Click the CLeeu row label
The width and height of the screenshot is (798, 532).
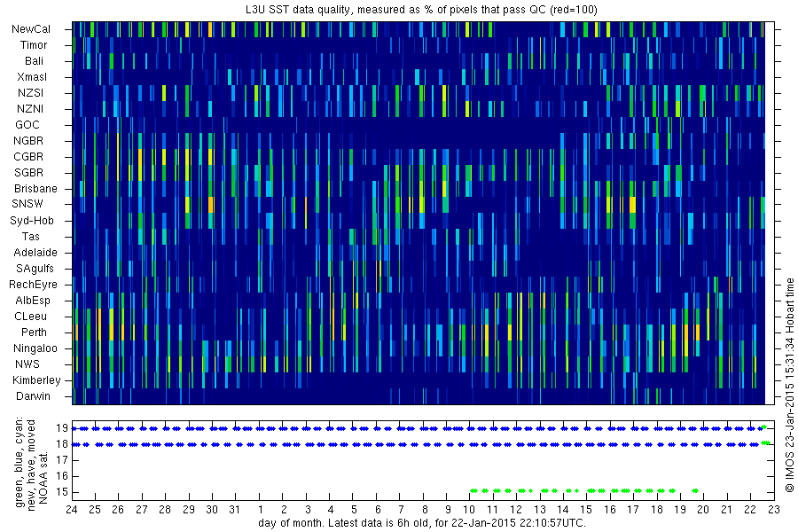click(x=30, y=317)
